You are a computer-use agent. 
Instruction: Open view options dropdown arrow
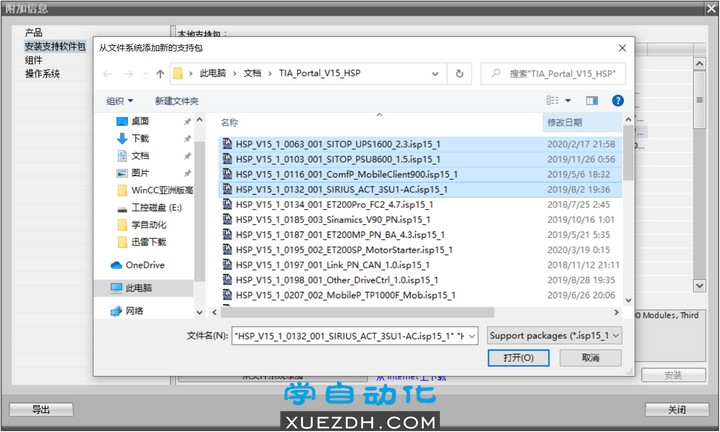pos(568,101)
